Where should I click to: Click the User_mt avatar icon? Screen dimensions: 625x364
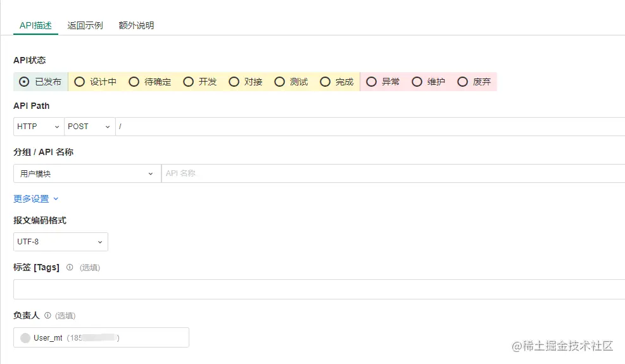click(x=25, y=338)
